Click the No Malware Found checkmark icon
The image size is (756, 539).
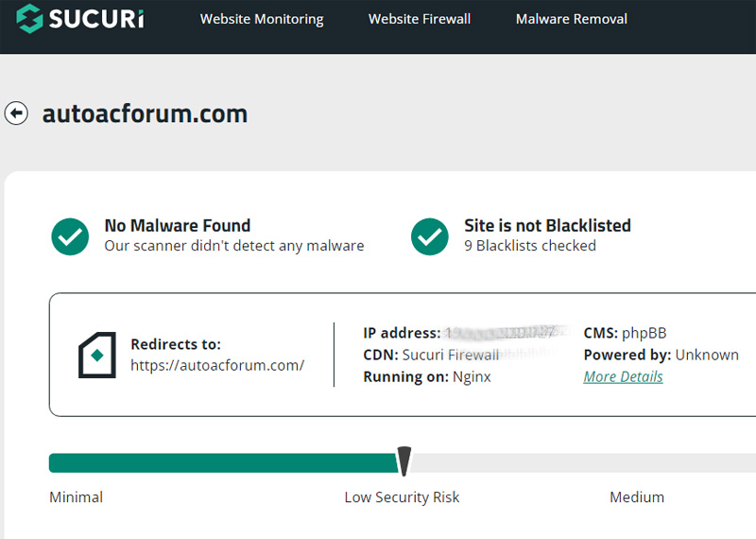70,236
